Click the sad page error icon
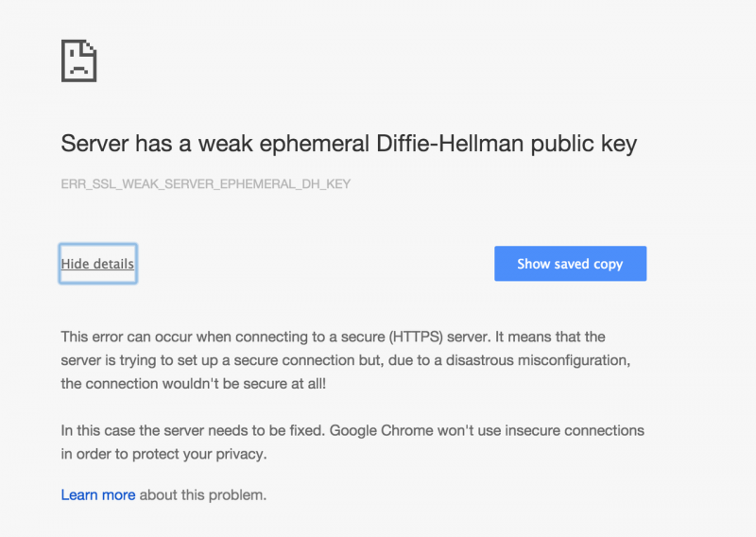756x537 pixels. click(x=78, y=61)
